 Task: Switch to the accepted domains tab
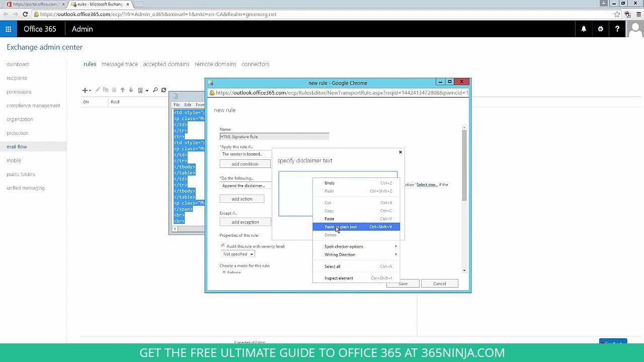tap(166, 64)
